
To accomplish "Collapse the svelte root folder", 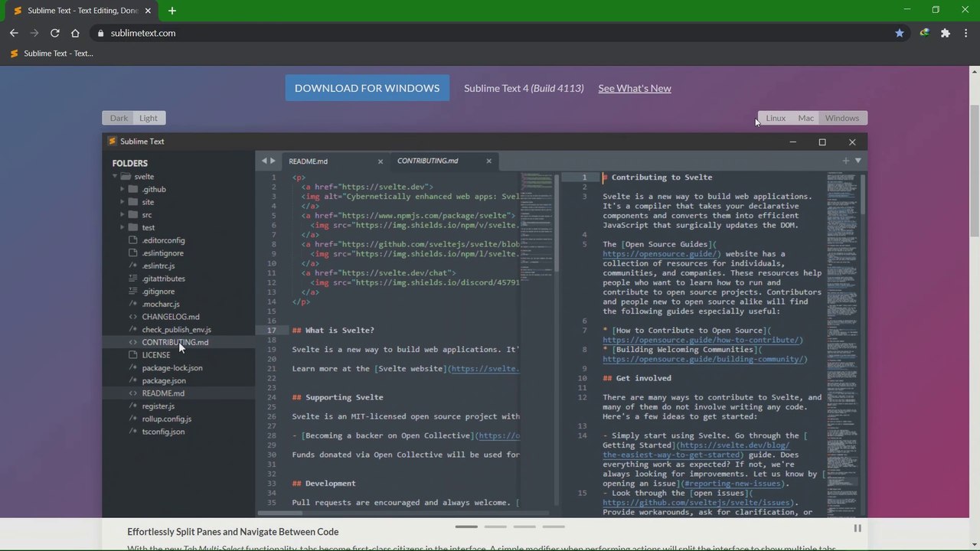I will click(116, 176).
